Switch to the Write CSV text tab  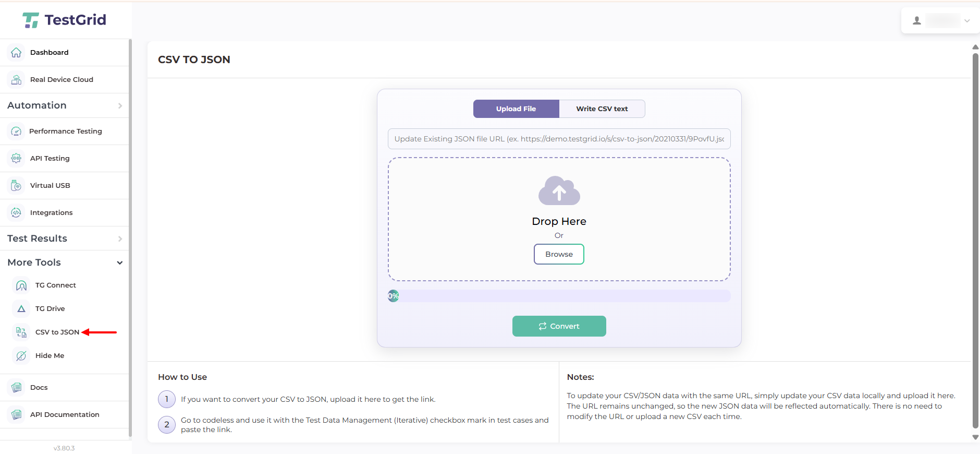pyautogui.click(x=602, y=109)
